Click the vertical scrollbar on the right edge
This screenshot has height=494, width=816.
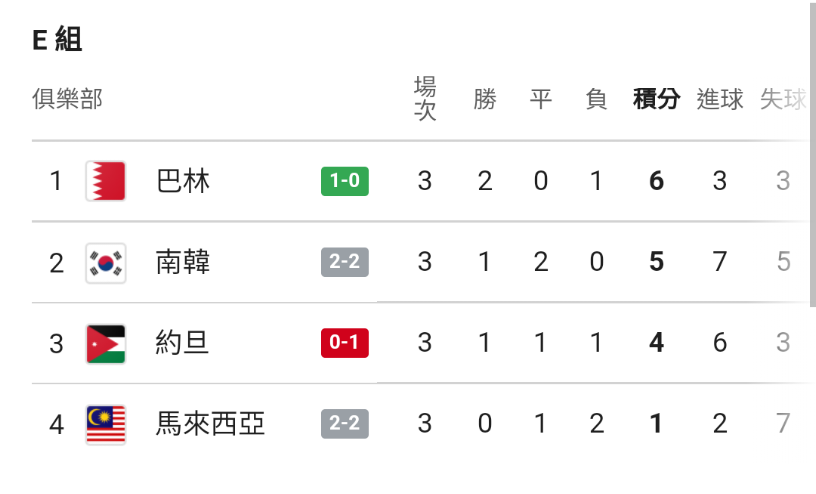coord(811,150)
